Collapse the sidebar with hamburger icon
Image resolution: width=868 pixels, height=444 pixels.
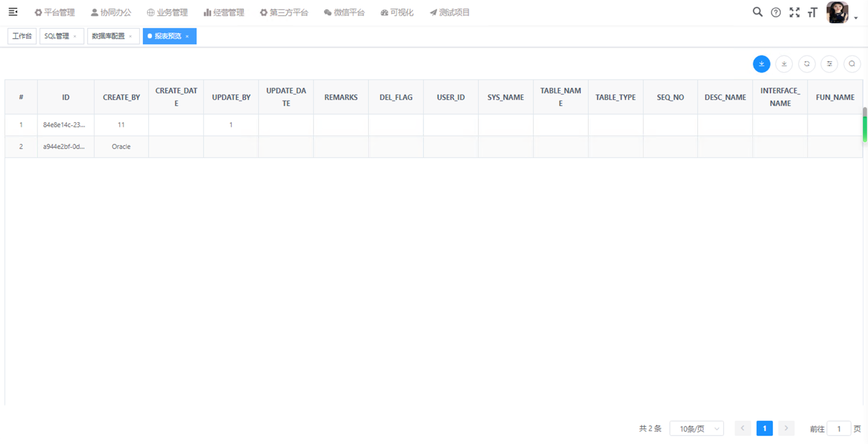click(13, 12)
